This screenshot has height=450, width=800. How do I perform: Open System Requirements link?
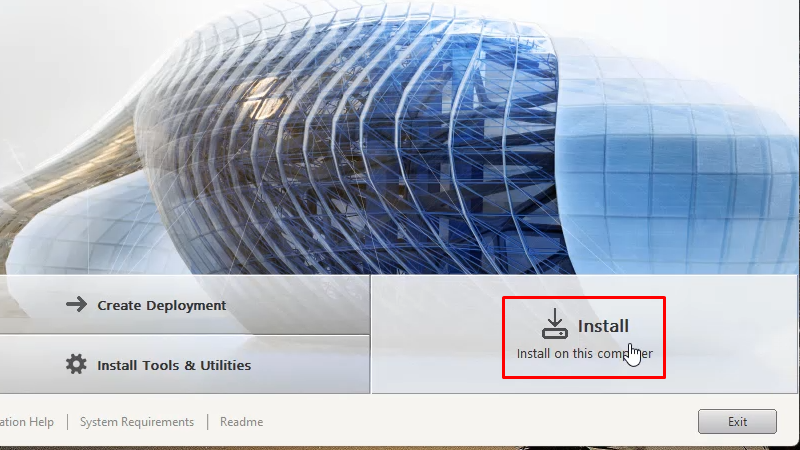(137, 422)
